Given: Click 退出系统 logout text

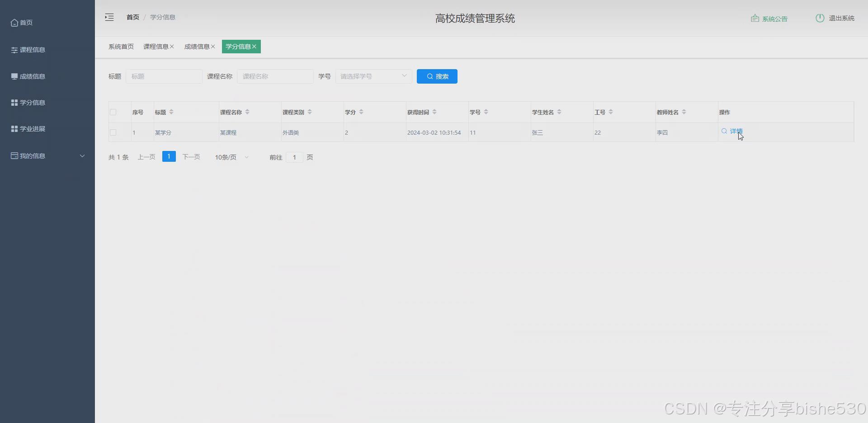Looking at the screenshot, I should click(841, 18).
